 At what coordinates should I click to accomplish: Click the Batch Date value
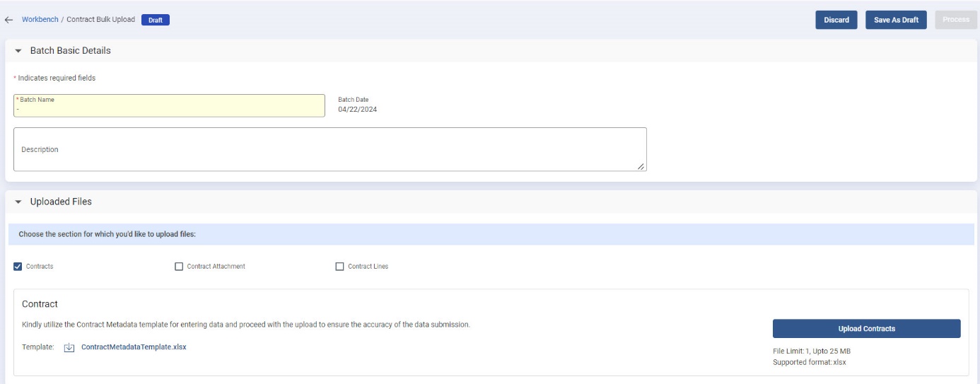click(357, 110)
